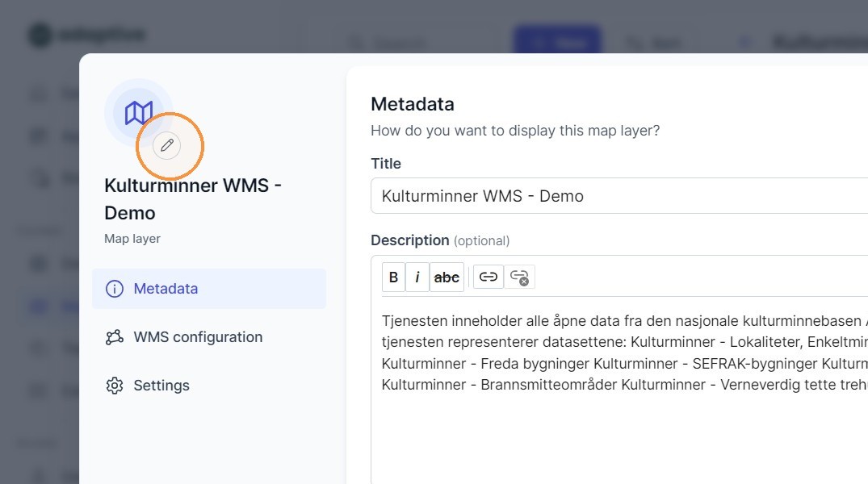Viewport: 868px width, 484px height.
Task: Remove link using the unlink icon
Action: 519,277
